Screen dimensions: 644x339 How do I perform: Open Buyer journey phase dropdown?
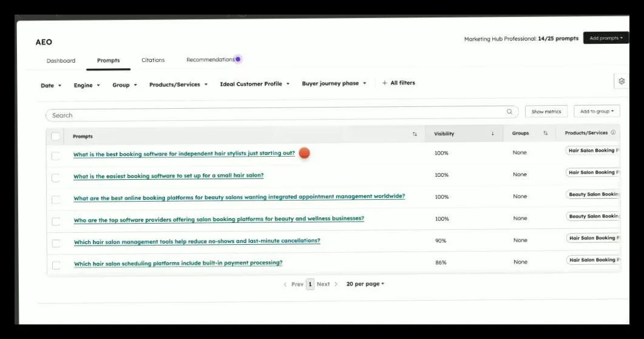(334, 83)
